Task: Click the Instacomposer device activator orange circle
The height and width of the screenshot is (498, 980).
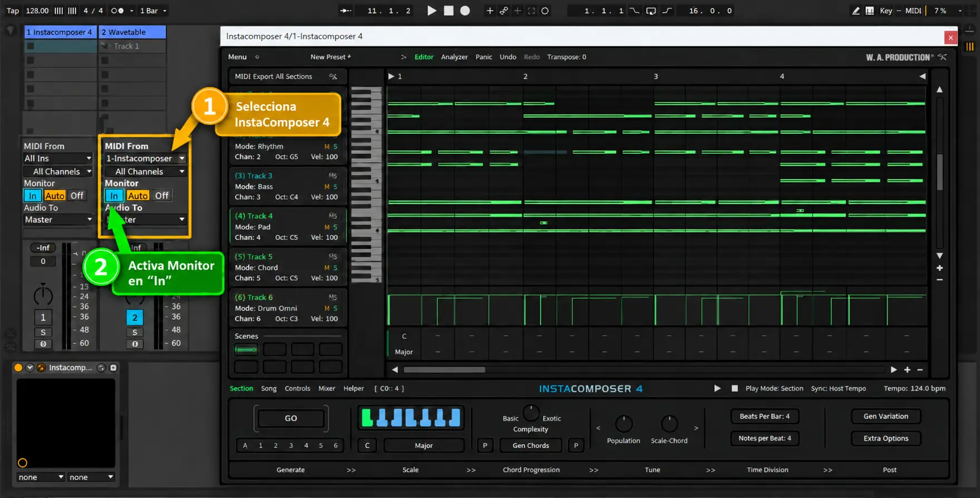Action: pyautogui.click(x=18, y=368)
